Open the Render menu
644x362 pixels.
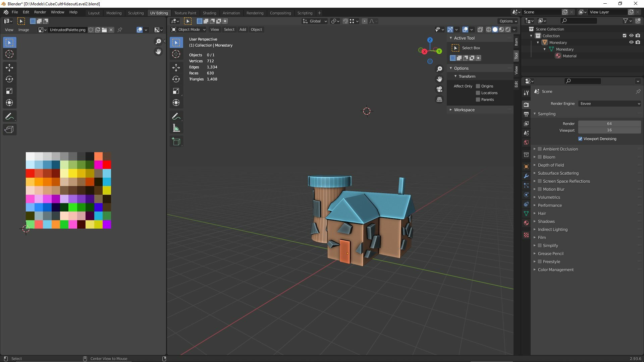[x=40, y=12]
